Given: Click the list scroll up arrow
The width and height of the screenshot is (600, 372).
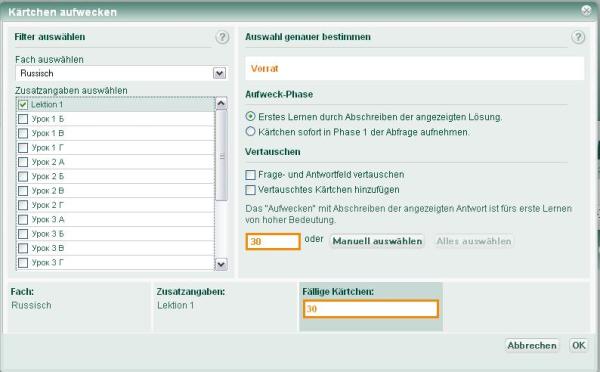Looking at the screenshot, I should [221, 103].
